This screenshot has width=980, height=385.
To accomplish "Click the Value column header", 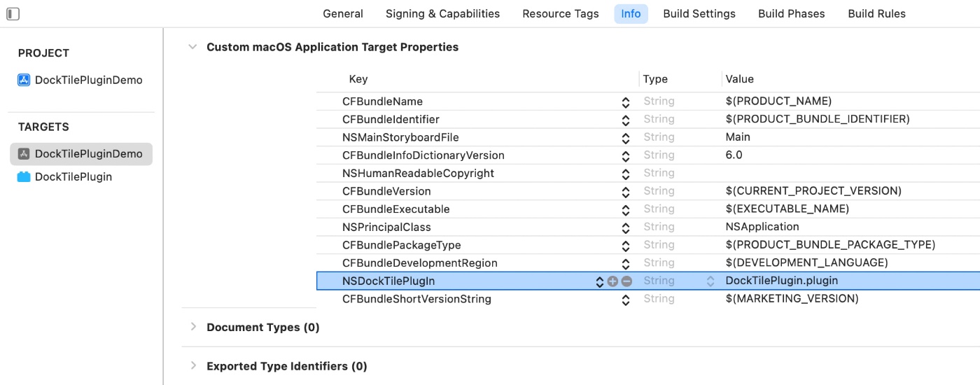I will [739, 79].
